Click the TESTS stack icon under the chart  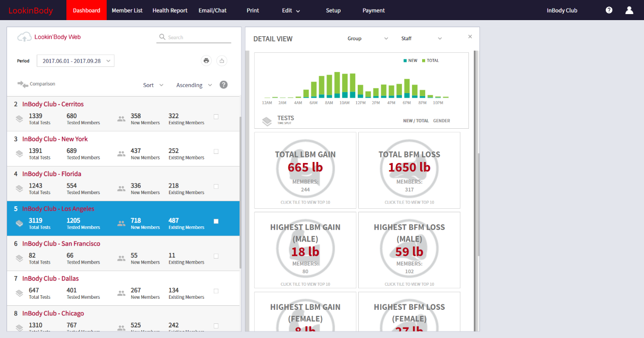(x=267, y=121)
